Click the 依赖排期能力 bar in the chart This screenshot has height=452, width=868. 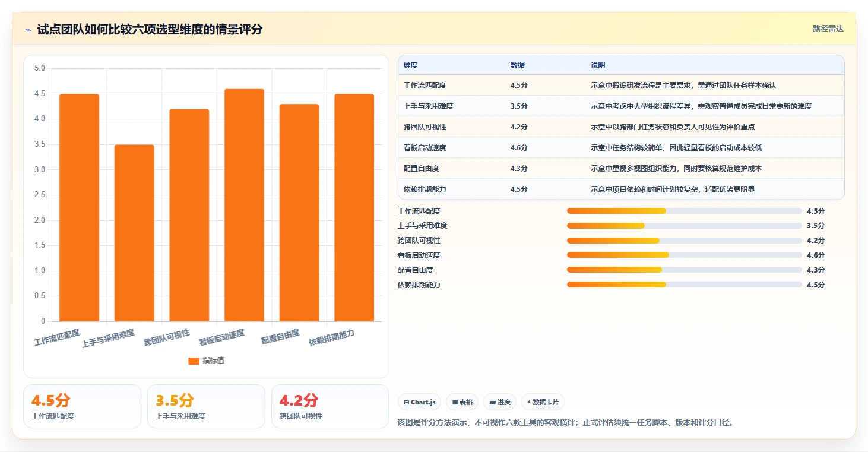(x=354, y=208)
